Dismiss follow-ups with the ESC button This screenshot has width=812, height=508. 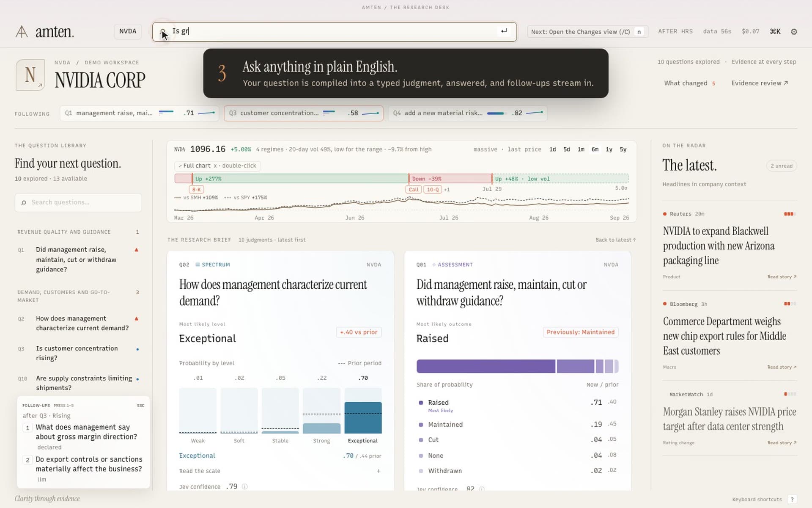[141, 406]
